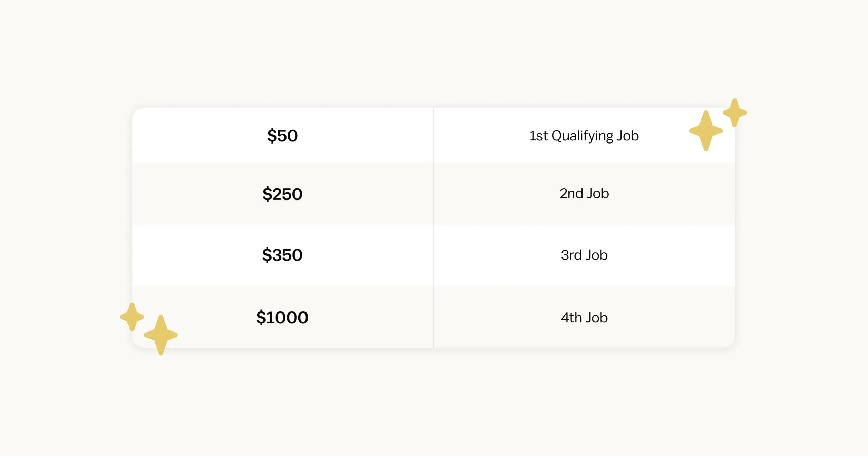Select the $350 reward amount
This screenshot has width=868, height=456.
pyautogui.click(x=282, y=255)
